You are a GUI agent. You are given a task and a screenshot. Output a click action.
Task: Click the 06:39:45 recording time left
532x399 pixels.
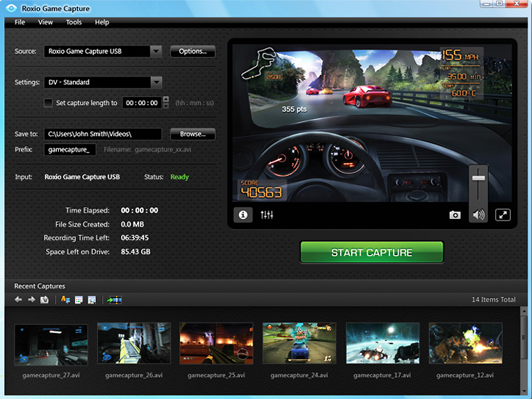click(135, 238)
